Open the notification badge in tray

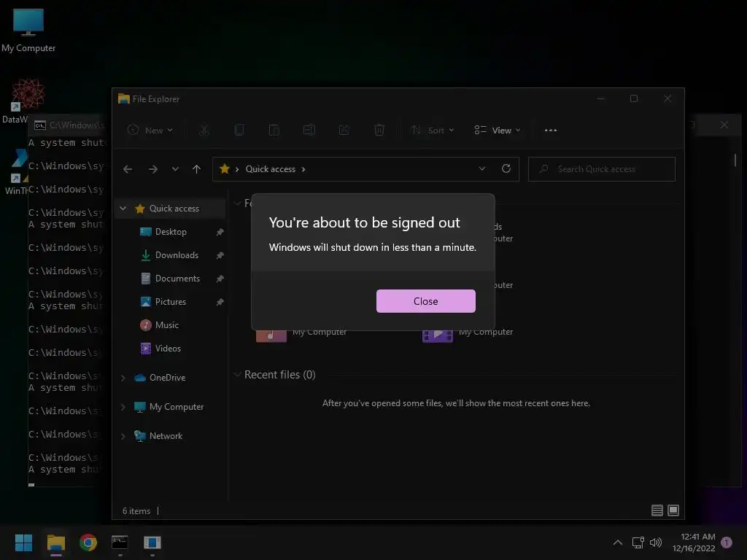[726, 542]
